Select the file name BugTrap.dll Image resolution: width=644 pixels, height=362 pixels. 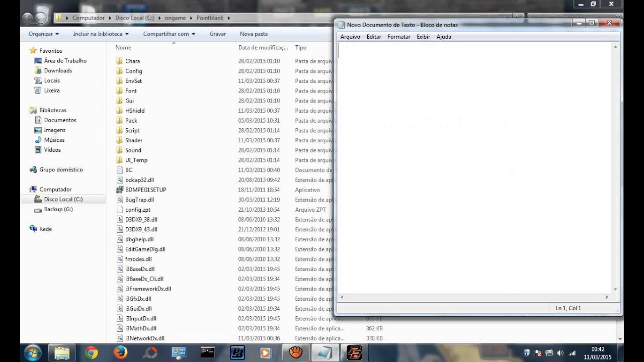(140, 200)
